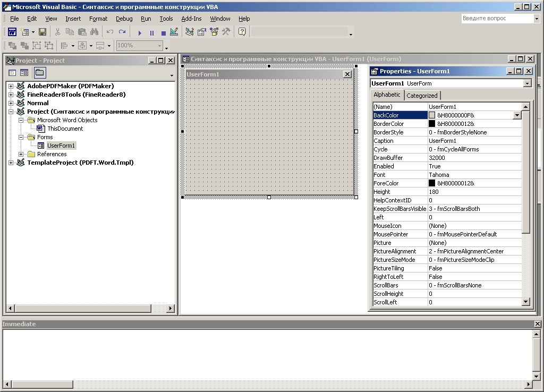The height and width of the screenshot is (392, 544).
Task: Expand the References folder
Action: click(21, 154)
